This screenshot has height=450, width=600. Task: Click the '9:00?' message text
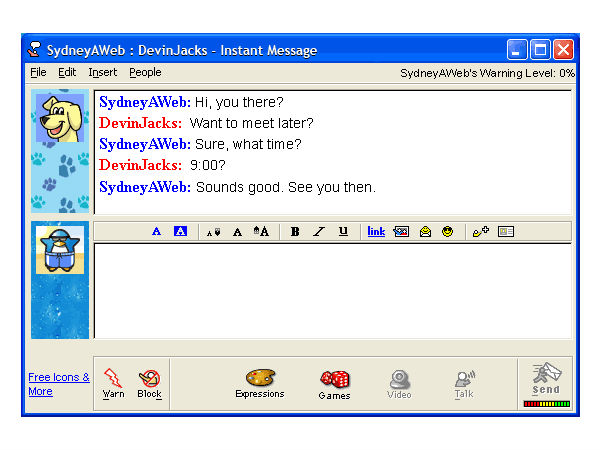208,165
